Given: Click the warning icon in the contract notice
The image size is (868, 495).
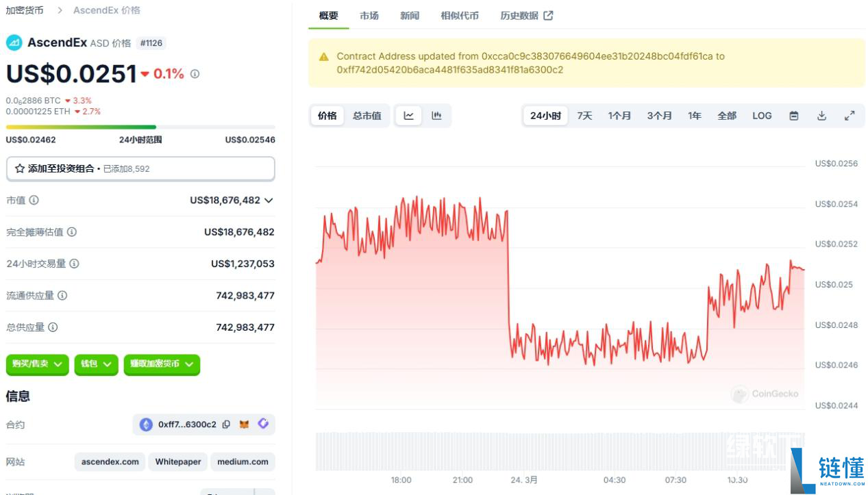Looking at the screenshot, I should pos(323,57).
